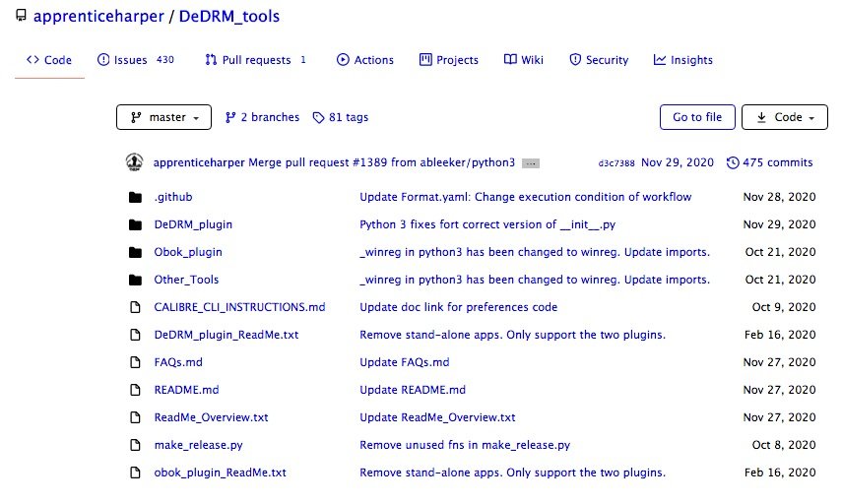View the 2 branches link
Viewport: 842px width, 504px height.
click(262, 117)
